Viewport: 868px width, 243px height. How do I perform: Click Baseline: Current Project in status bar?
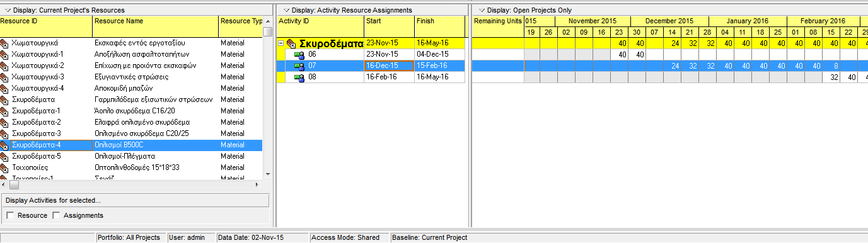point(430,237)
